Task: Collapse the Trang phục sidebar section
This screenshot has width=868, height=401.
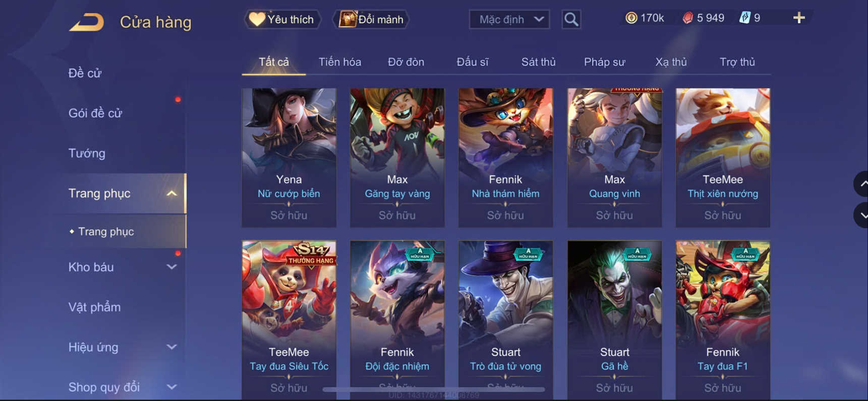Action: (x=171, y=193)
